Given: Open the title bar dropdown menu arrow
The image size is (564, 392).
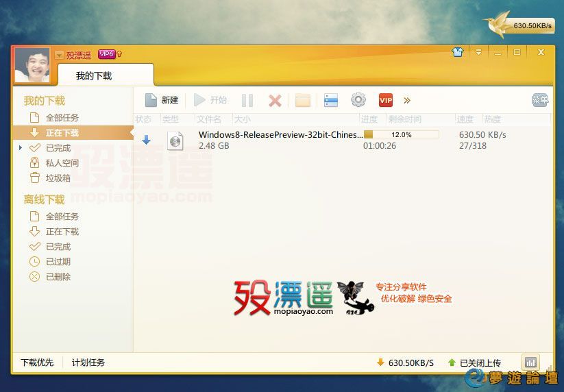Looking at the screenshot, I should [x=478, y=53].
